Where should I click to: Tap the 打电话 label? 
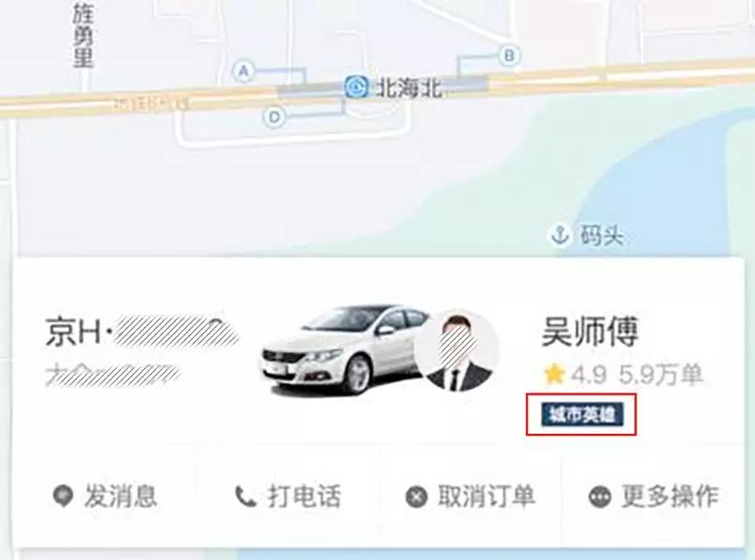(x=305, y=496)
